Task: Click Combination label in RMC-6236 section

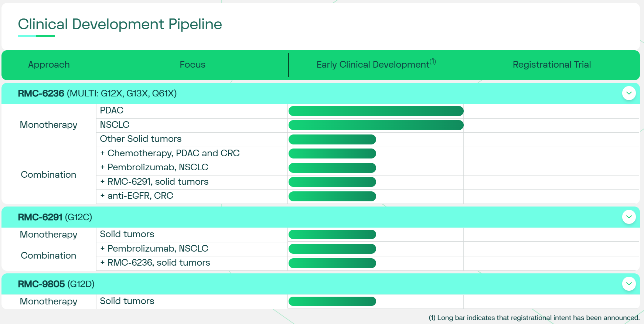Action: 48,175
